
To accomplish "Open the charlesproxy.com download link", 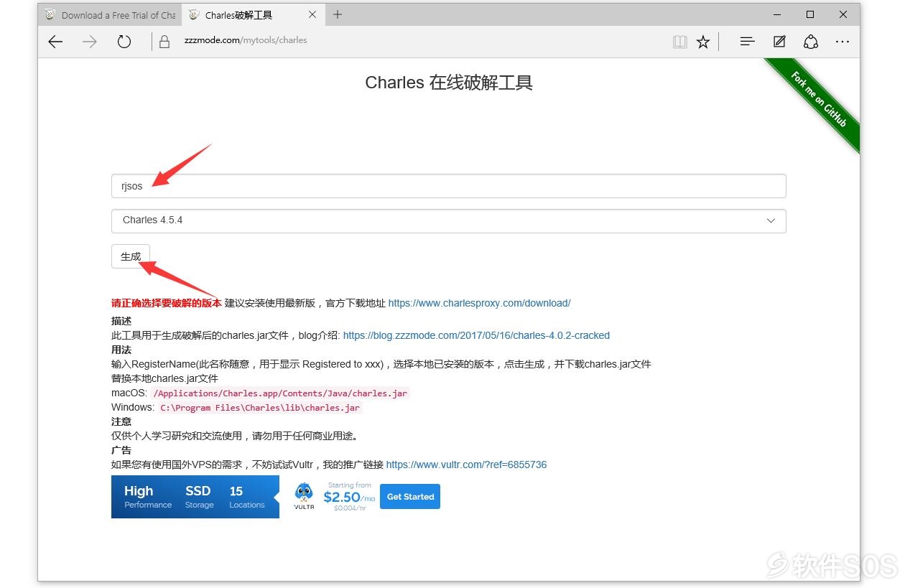I will [x=479, y=303].
